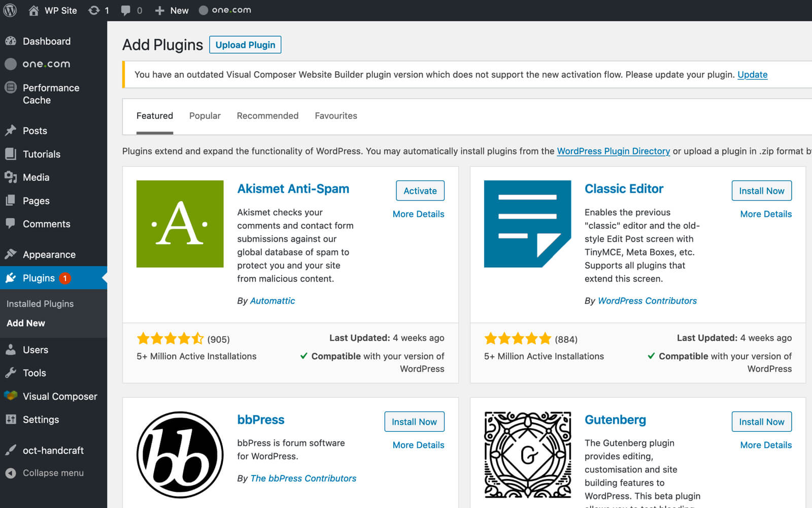Click the Media icon in sidebar
Viewport: 812px width, 508px height.
11,177
